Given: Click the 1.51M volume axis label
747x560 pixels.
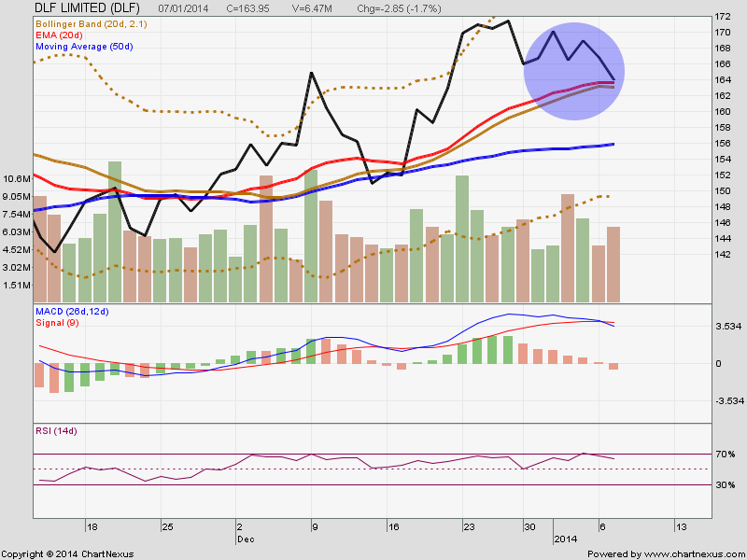Looking at the screenshot, I should tap(17, 286).
